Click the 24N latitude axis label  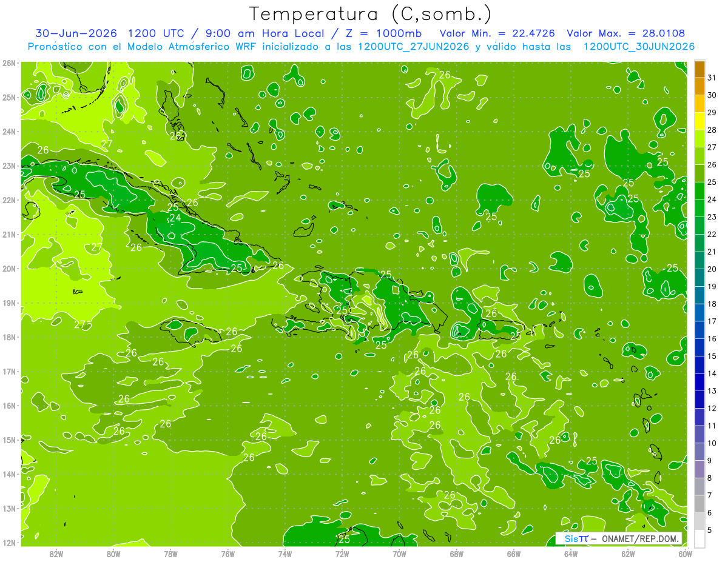(x=8, y=131)
